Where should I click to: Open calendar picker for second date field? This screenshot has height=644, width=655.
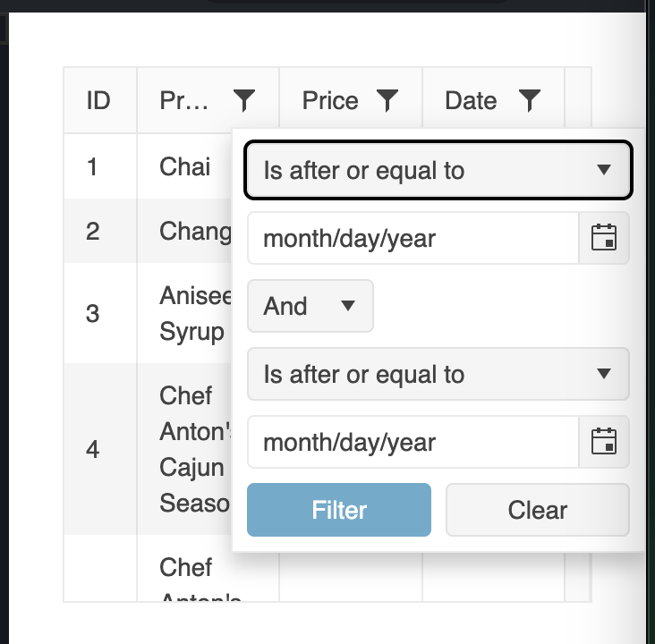pyautogui.click(x=605, y=442)
